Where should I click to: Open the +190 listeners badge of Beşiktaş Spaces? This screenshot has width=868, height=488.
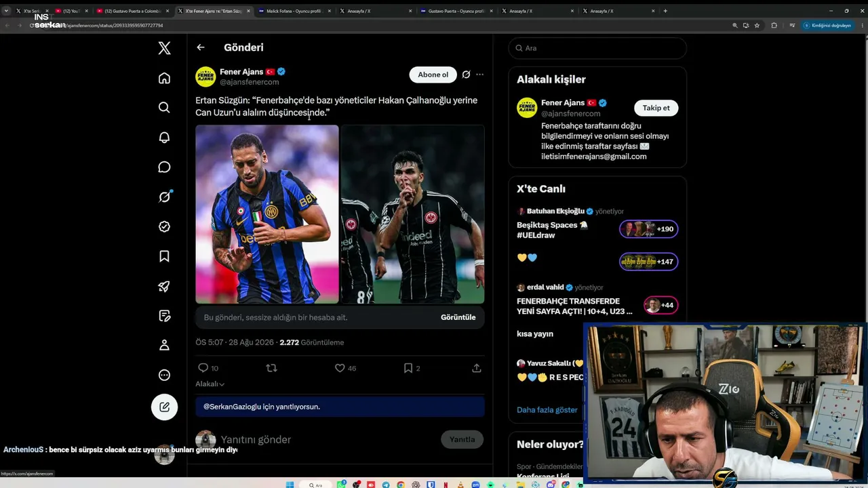649,229
